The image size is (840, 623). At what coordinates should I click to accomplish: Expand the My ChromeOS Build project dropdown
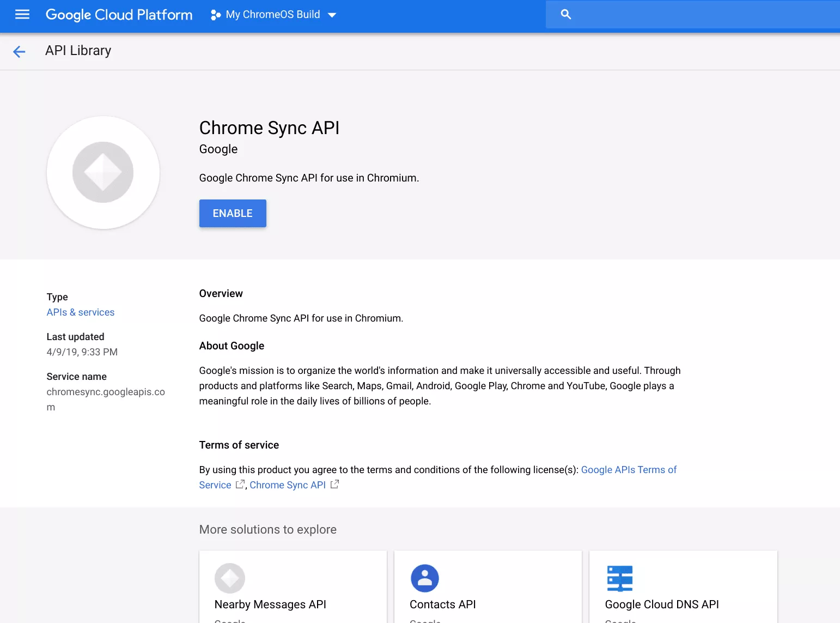[273, 15]
